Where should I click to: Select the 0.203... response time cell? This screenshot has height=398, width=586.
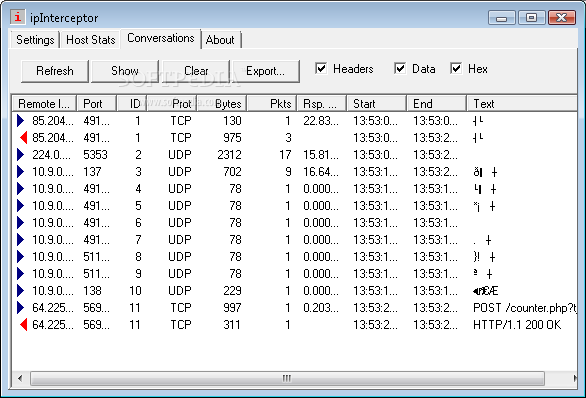coord(321,308)
